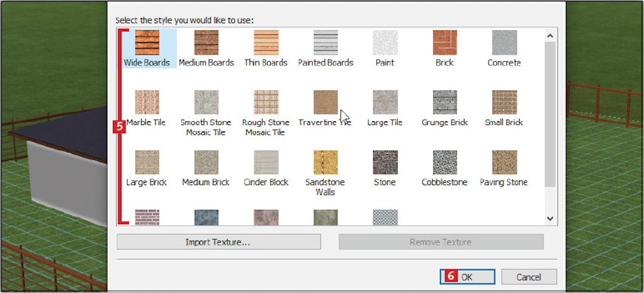This screenshot has width=644, height=293.
Task: Select the Painted Boards texture icon
Action: tap(325, 43)
